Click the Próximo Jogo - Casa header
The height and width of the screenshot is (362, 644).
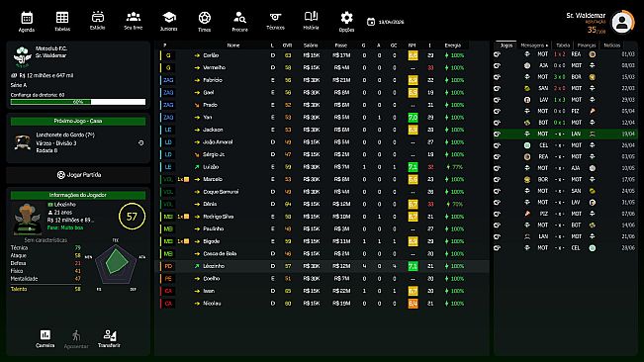pyautogui.click(x=78, y=121)
